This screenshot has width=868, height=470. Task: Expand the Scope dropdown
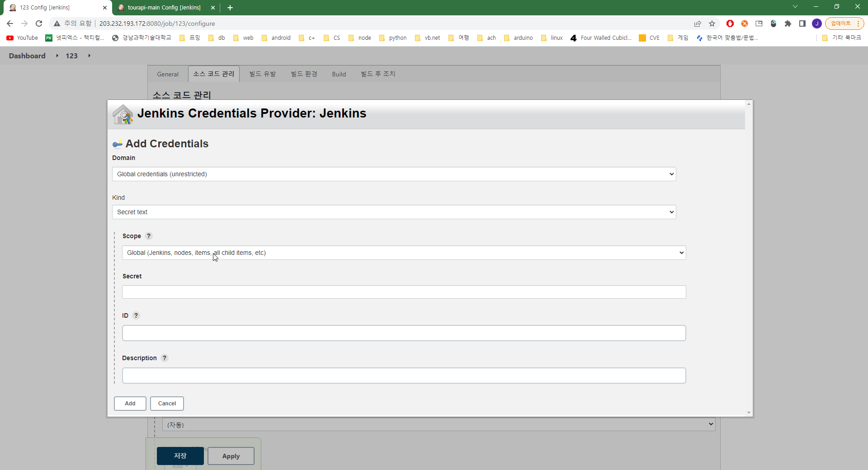point(404,253)
